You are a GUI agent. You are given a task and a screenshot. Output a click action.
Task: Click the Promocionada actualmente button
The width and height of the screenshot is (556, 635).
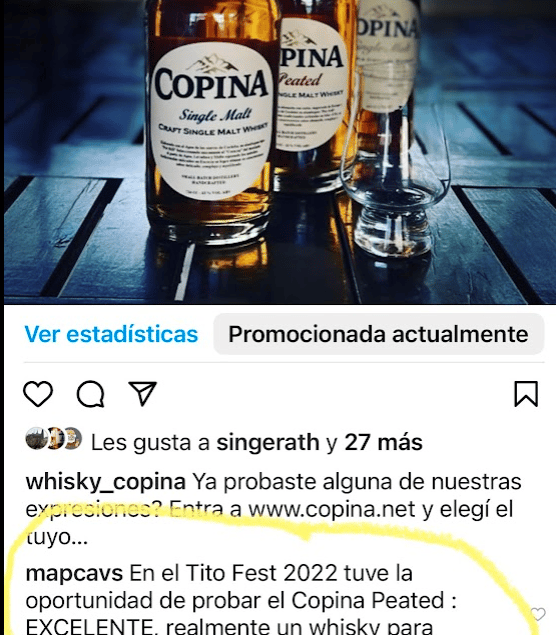click(379, 334)
